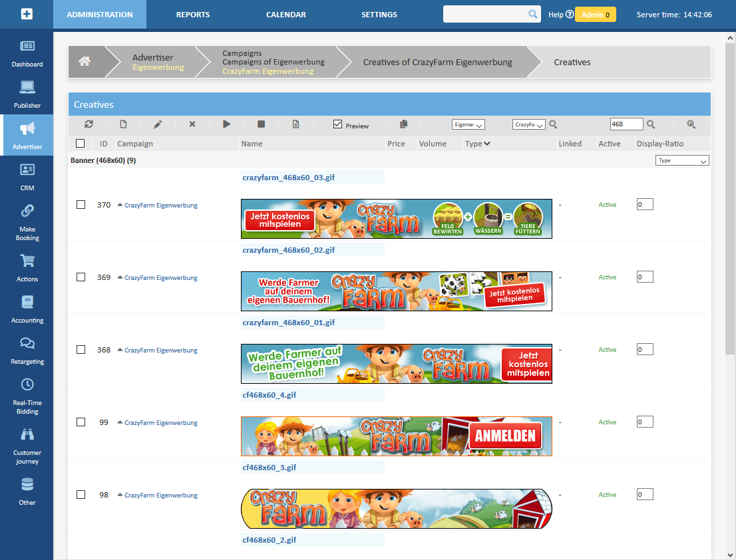Open the CRM sidebar section

point(27,178)
